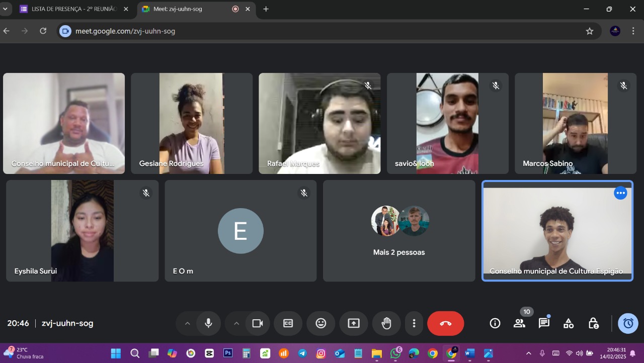Open tile options on Conselho municipal de Cultura Espigão

(620, 193)
